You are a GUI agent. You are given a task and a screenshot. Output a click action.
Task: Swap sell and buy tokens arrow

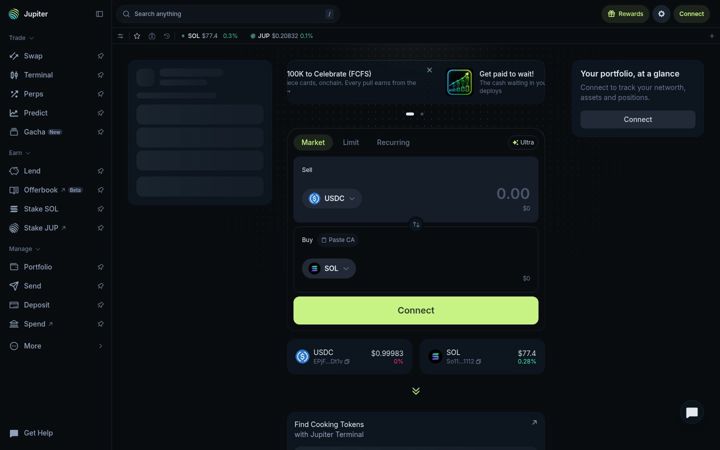tap(416, 225)
